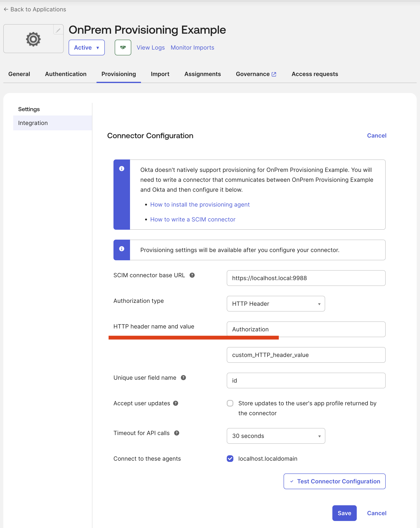Show help for Unique user field name

click(x=183, y=378)
